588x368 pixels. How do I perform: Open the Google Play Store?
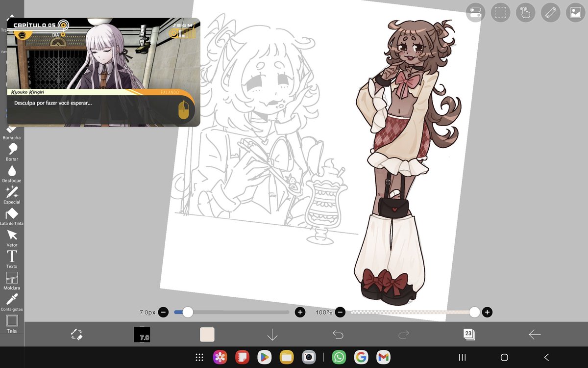(264, 357)
